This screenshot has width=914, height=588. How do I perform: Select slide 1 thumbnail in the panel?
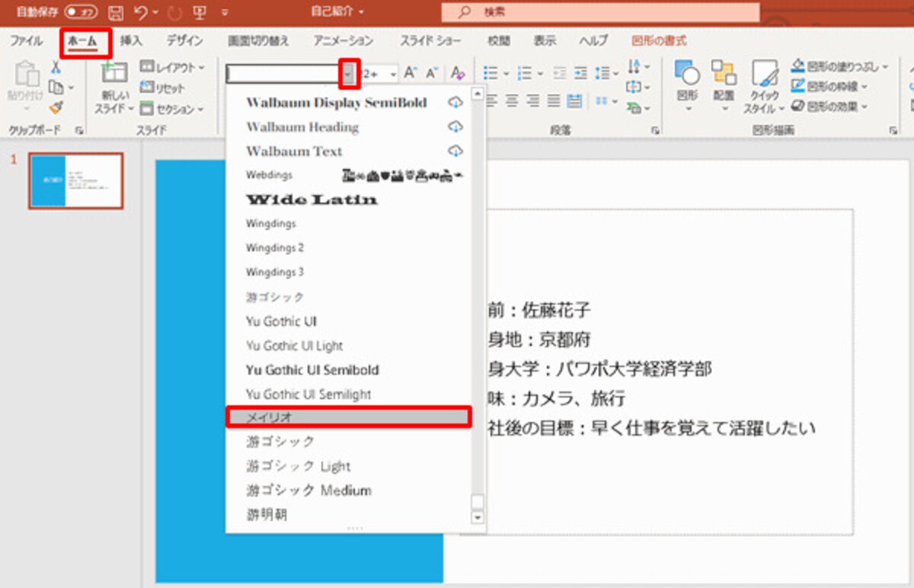click(75, 181)
